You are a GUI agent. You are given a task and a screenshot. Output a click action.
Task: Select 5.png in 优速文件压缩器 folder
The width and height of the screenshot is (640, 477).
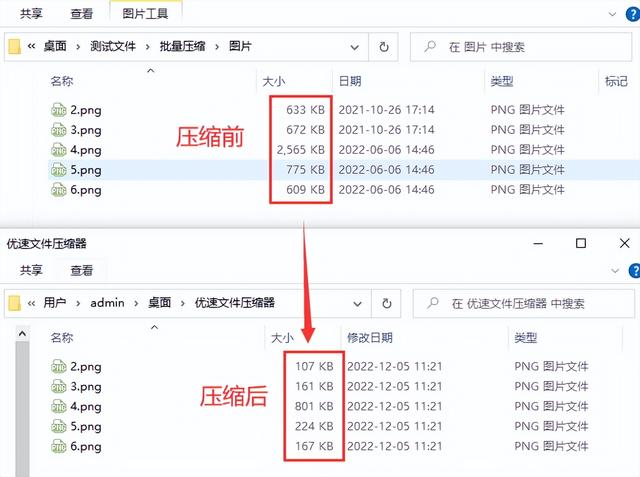tap(86, 427)
